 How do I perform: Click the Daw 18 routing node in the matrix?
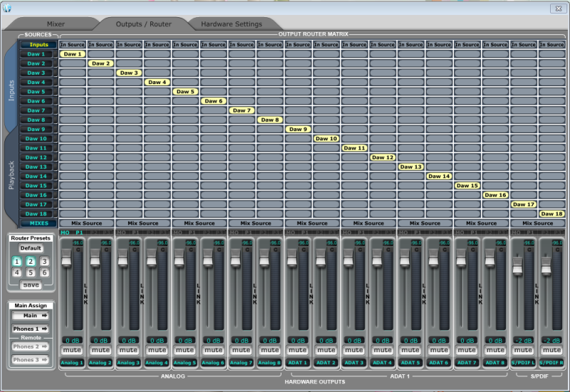pos(551,214)
